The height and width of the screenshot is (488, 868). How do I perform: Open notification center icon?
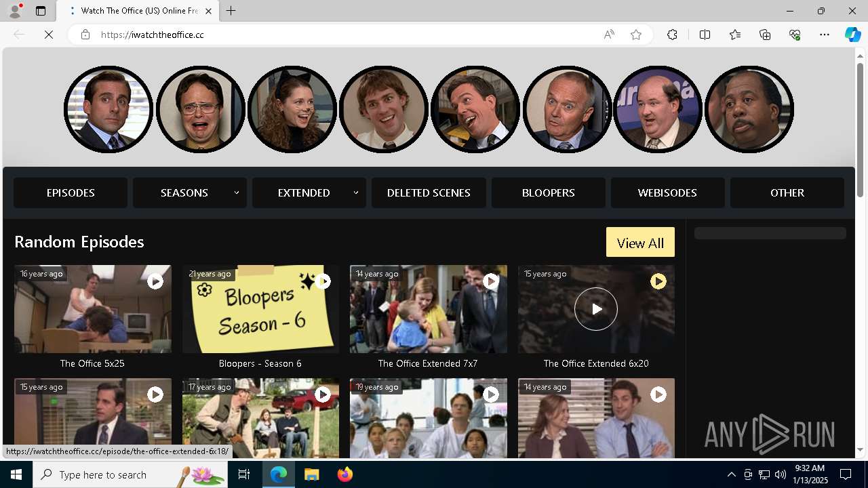click(846, 474)
